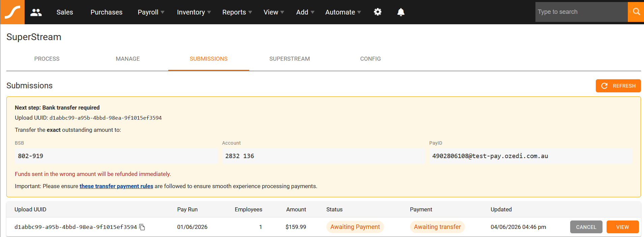Expand the View dropdown
Screen dimensions: 644x237
tap(274, 12)
